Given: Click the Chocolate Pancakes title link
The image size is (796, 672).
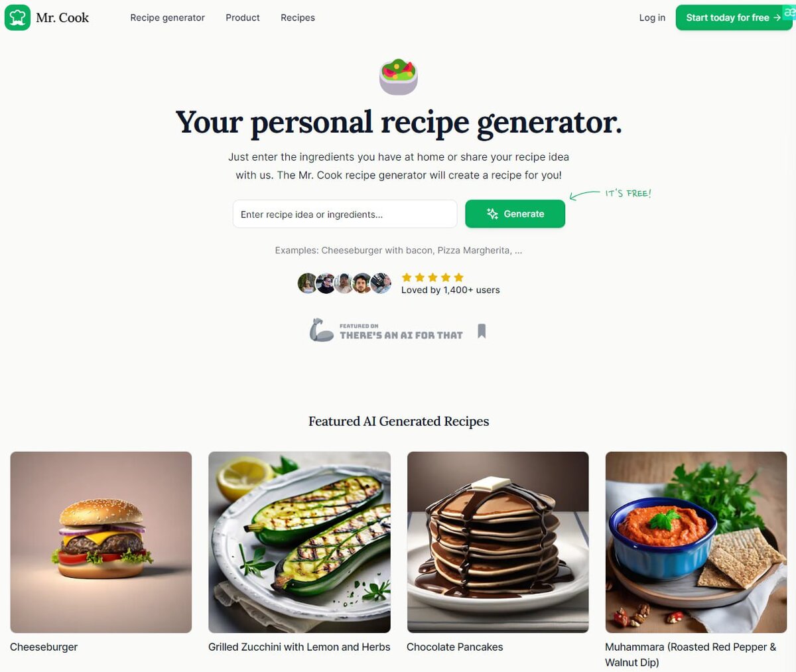Looking at the screenshot, I should [455, 647].
